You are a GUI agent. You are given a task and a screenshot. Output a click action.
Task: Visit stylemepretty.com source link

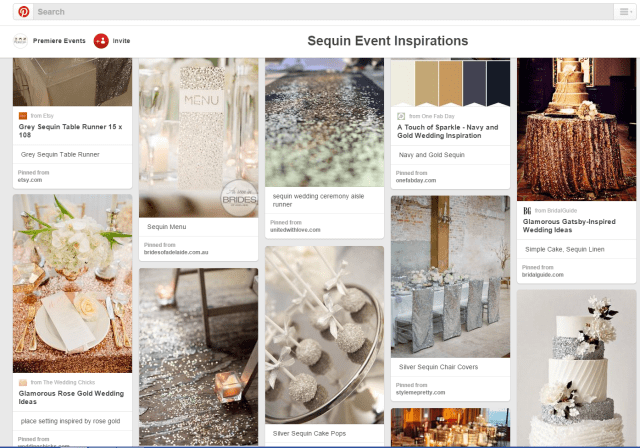click(420, 393)
